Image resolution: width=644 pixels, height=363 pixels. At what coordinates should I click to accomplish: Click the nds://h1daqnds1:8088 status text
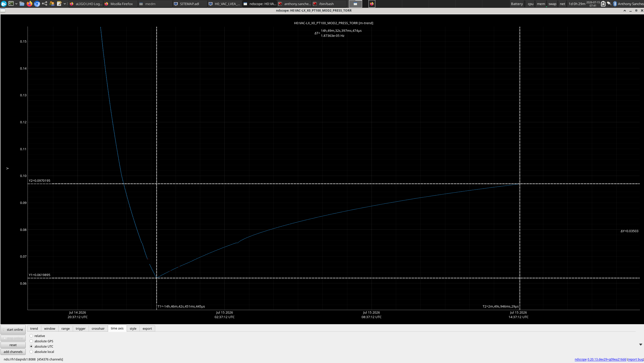[x=33, y=359]
